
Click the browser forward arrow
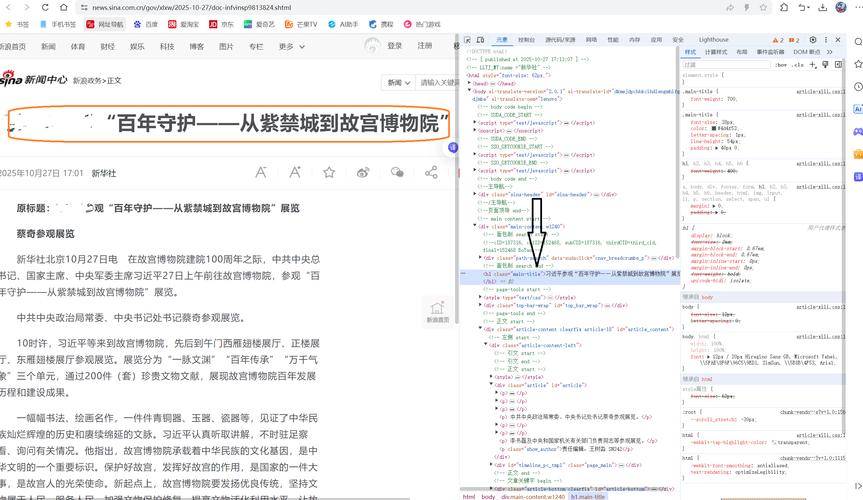tap(26, 7)
